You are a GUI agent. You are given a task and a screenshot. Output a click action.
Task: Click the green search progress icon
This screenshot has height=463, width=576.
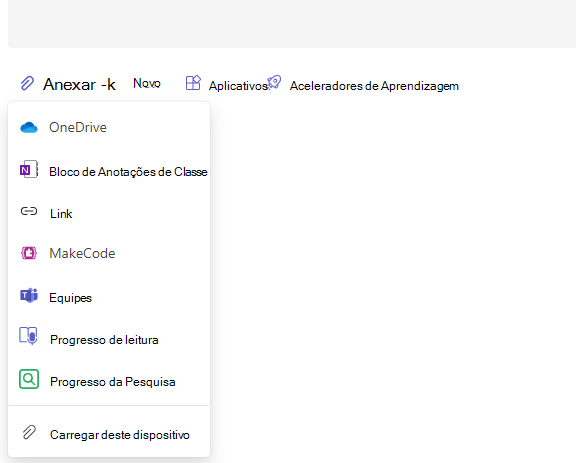tap(29, 379)
